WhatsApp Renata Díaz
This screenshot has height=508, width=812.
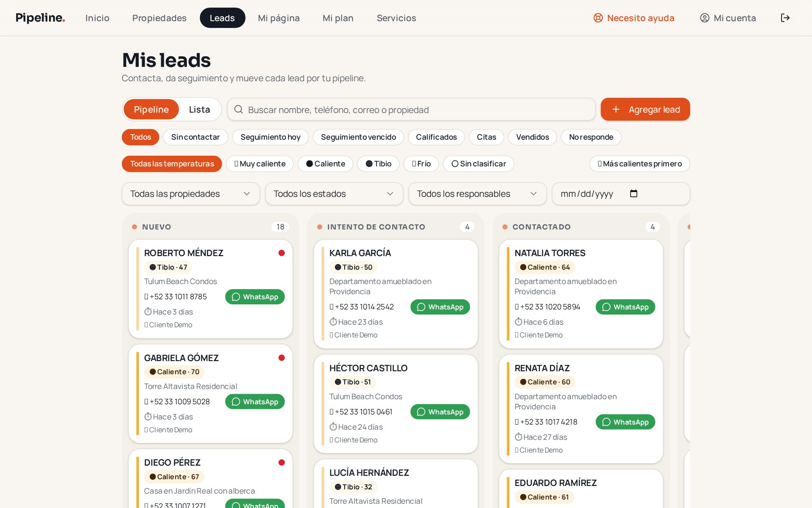pos(625,422)
